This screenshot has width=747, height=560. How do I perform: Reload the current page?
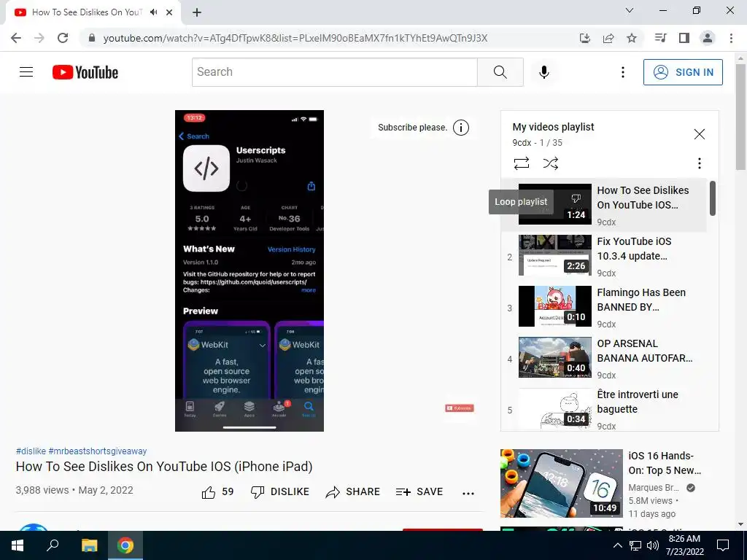(63, 38)
